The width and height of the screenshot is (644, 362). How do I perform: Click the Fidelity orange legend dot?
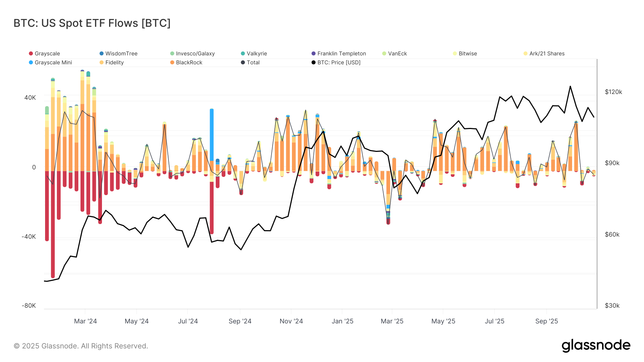(x=102, y=62)
